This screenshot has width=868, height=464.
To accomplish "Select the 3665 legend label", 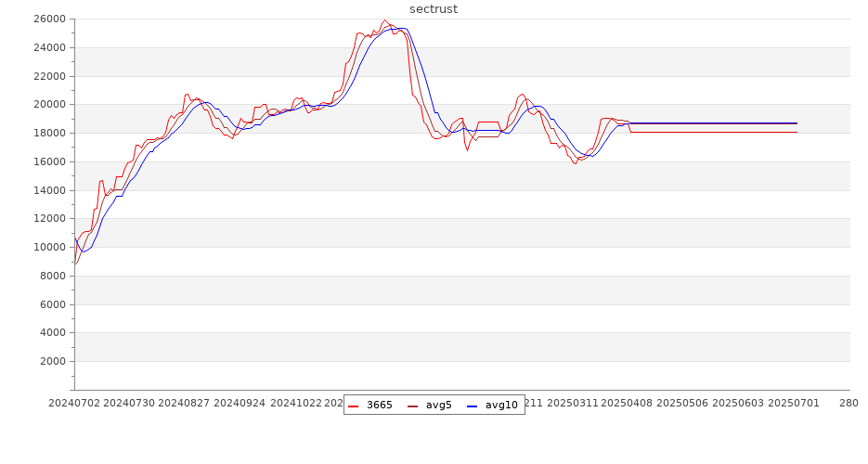I will (x=379, y=405).
